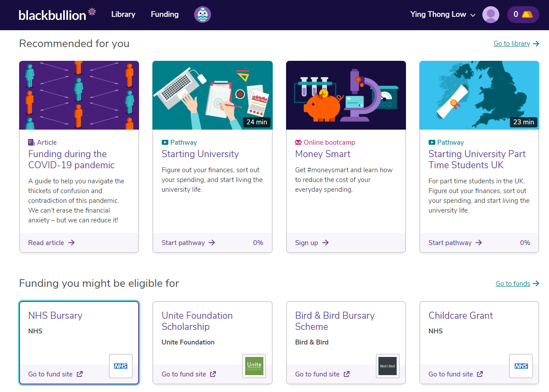The height and width of the screenshot is (392, 549).
Task: Click Starting University Part Time Students UK title
Action: pyautogui.click(x=477, y=160)
